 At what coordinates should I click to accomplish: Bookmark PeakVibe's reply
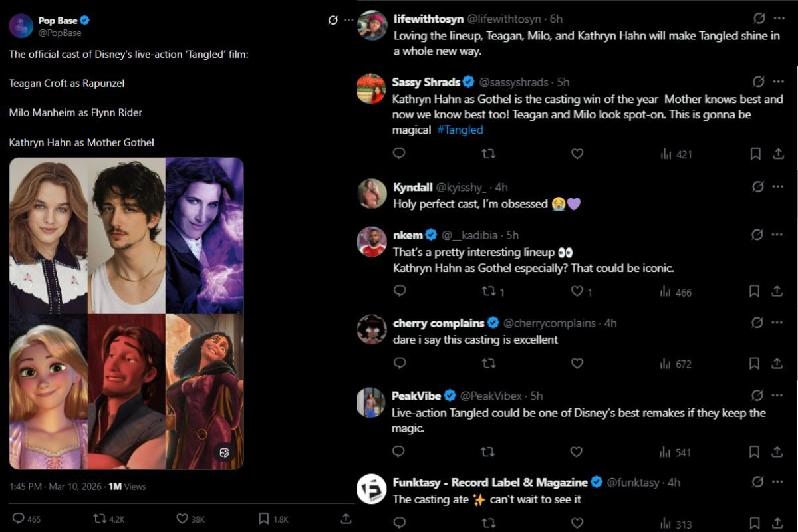pos(755,452)
